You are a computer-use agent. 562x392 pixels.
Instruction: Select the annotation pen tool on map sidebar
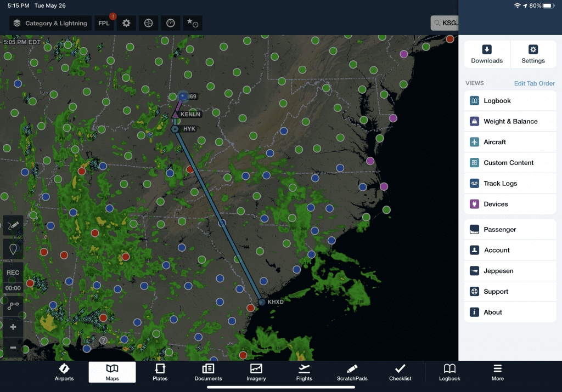13,226
